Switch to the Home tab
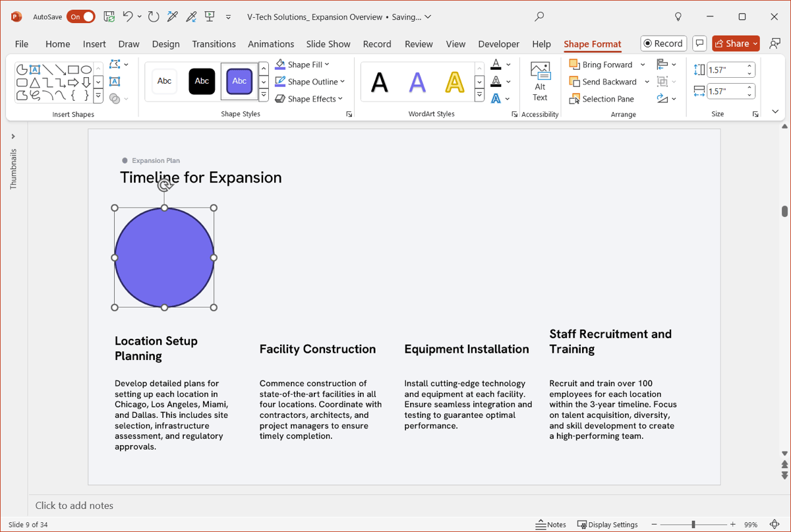The image size is (791, 532). (58, 44)
